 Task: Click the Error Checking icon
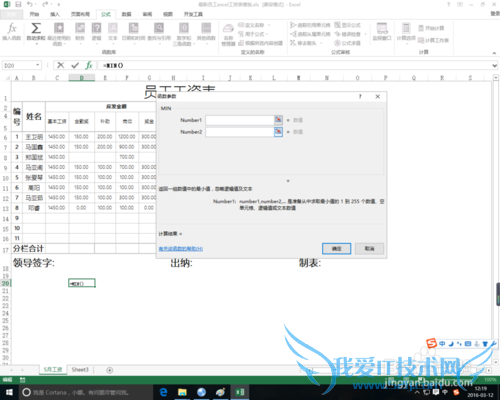337,34
